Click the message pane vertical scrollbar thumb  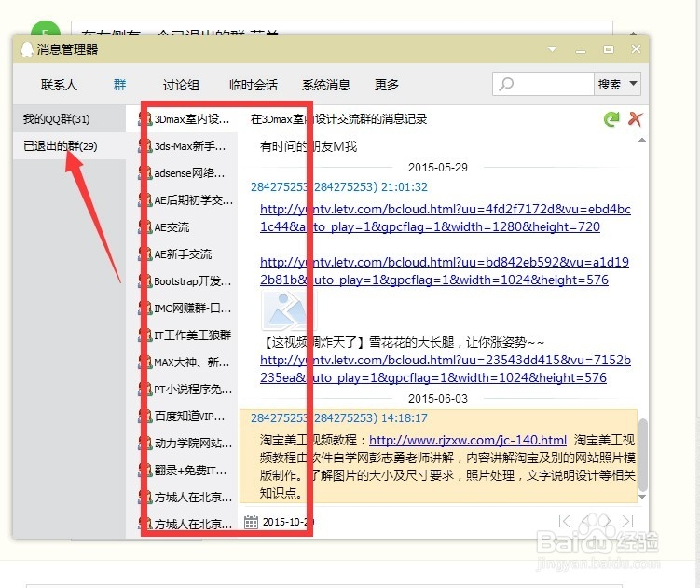[642, 455]
